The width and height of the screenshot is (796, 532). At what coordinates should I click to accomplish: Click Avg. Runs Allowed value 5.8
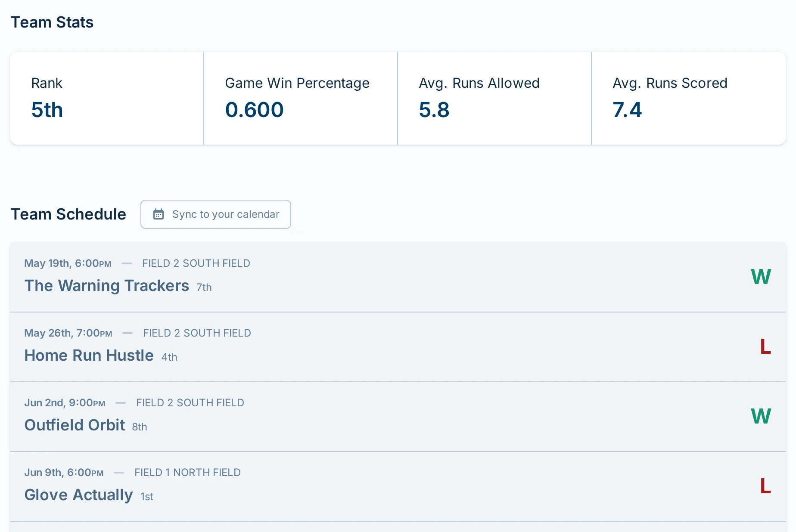(434, 110)
